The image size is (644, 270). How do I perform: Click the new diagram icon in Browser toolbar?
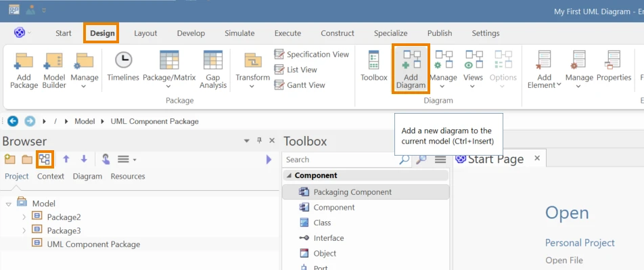45,159
